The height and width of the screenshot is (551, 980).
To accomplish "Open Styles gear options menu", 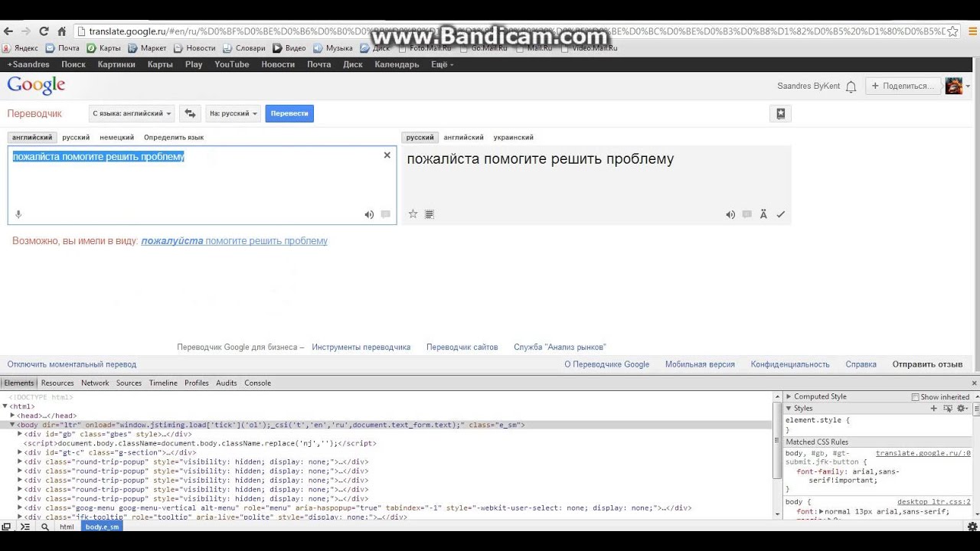I will pyautogui.click(x=963, y=409).
